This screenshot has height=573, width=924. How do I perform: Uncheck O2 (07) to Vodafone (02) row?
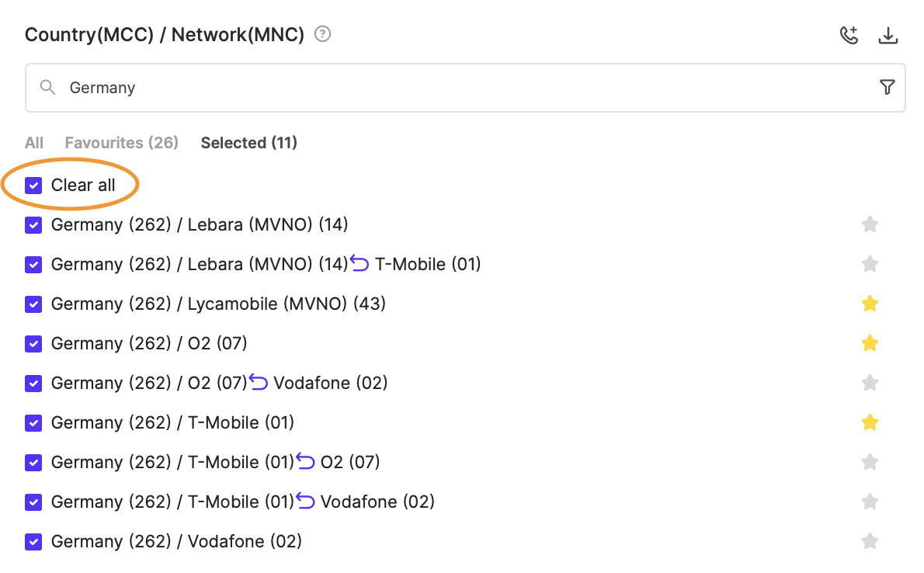(33, 383)
